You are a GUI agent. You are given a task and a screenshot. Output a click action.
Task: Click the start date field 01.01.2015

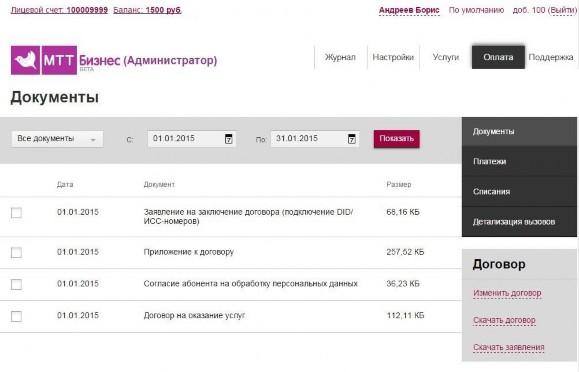[192, 139]
